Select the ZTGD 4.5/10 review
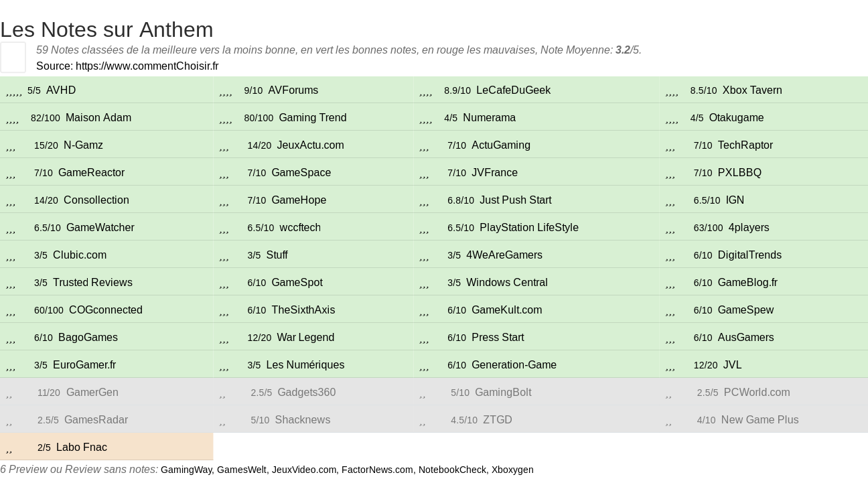The image size is (868, 477). pyautogui.click(x=497, y=420)
